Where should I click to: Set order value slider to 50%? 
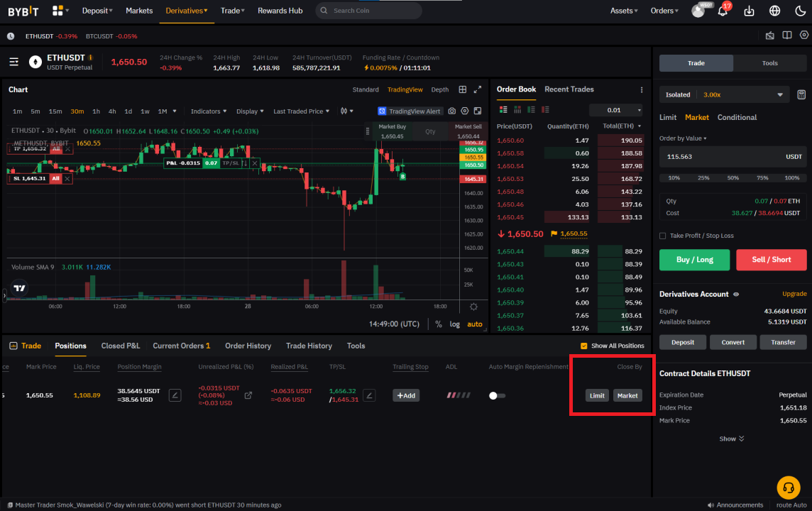point(733,178)
